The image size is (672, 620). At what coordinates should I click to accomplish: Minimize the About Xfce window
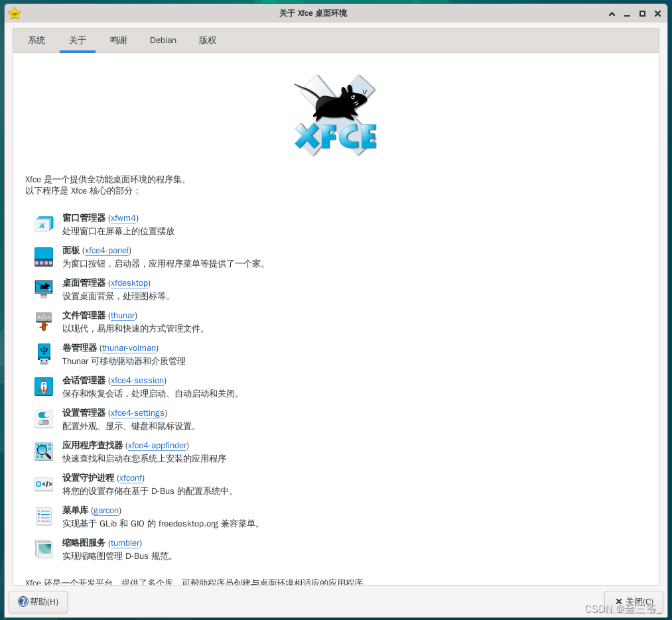click(627, 14)
